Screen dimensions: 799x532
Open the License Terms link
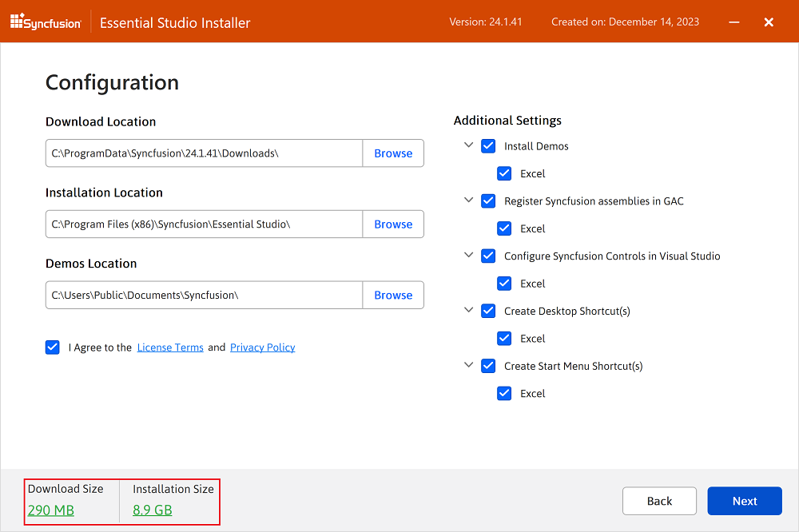(x=170, y=347)
